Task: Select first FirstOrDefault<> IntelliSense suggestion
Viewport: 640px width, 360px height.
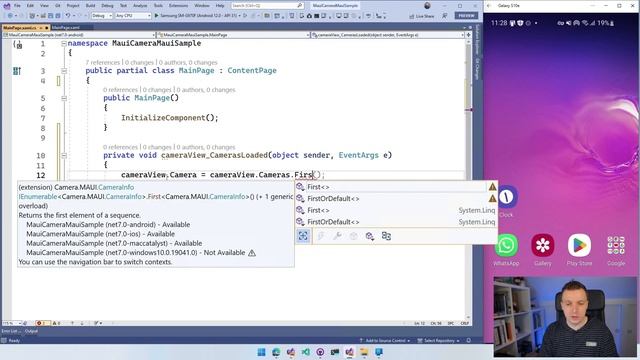Action: 396,198
